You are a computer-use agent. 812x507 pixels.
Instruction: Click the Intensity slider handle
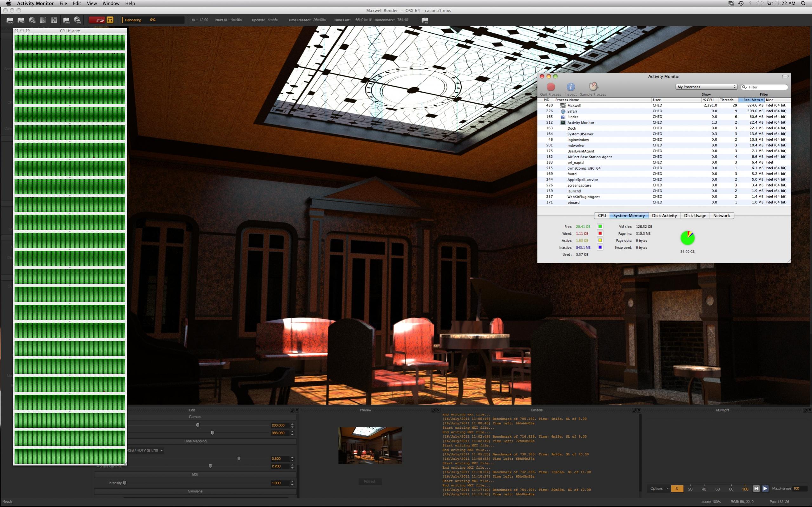point(125,483)
